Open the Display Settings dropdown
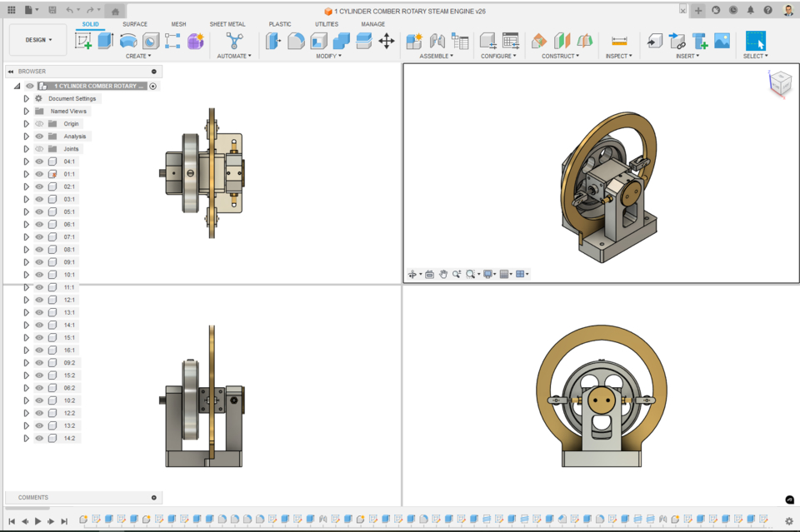800x532 pixels. point(488,274)
